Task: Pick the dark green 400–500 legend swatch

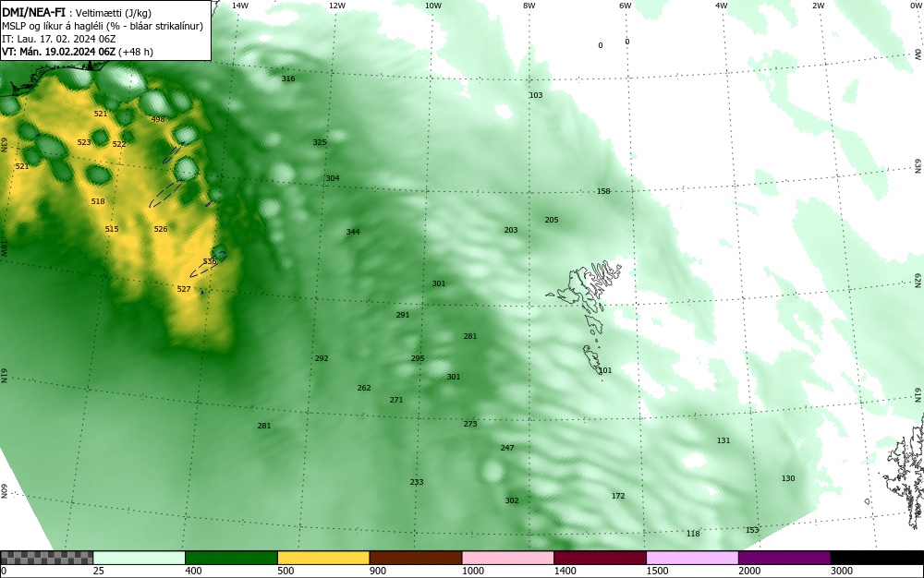Action: [231, 558]
